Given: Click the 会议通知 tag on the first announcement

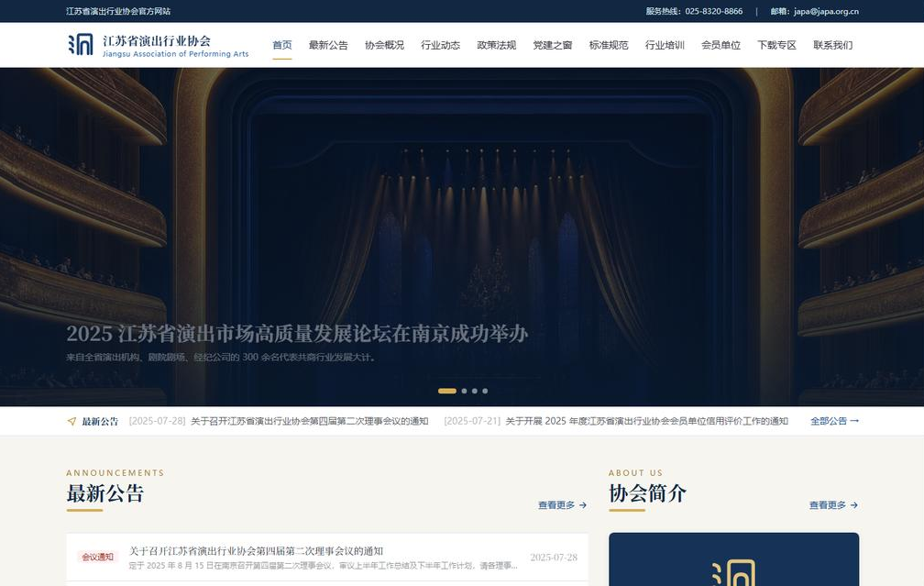Looking at the screenshot, I should coord(98,558).
